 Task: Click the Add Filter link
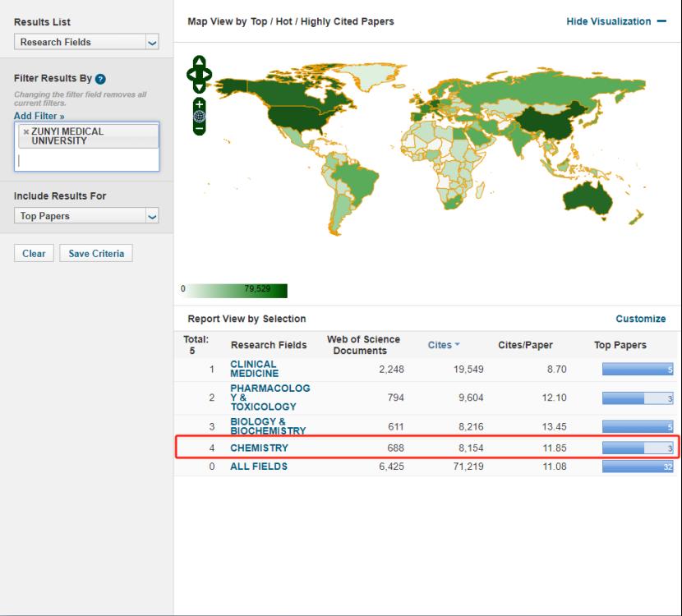[39, 117]
